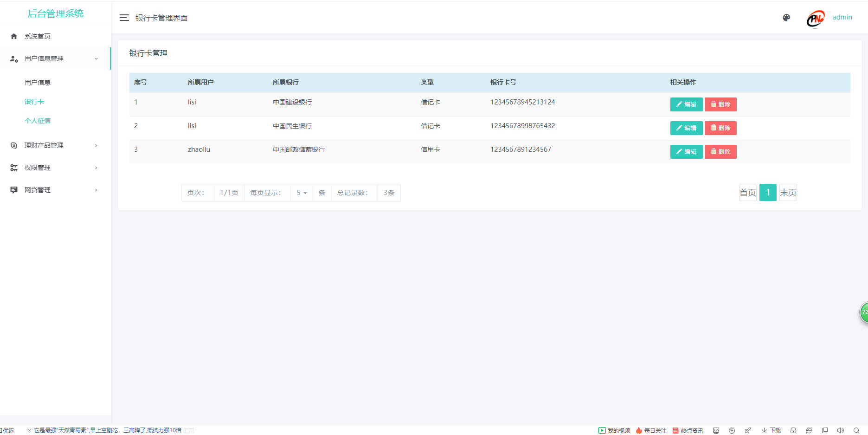Expand the 网贷管理 menu
This screenshot has height=435, width=868.
[x=55, y=190]
